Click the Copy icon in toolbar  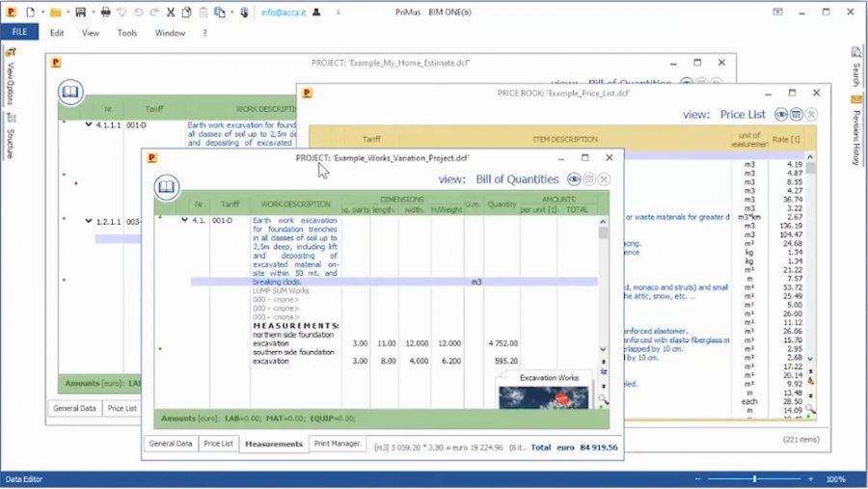point(186,12)
